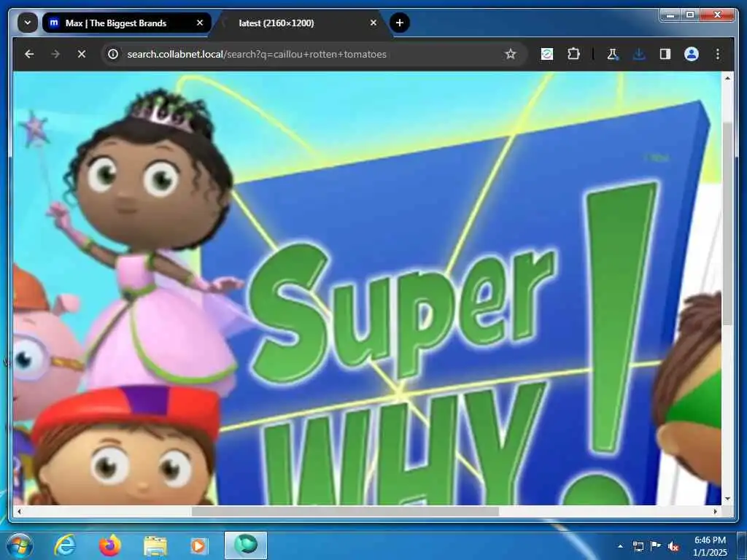This screenshot has width=747, height=560.
Task: Open the downloads icon in toolbar
Action: coord(639,54)
